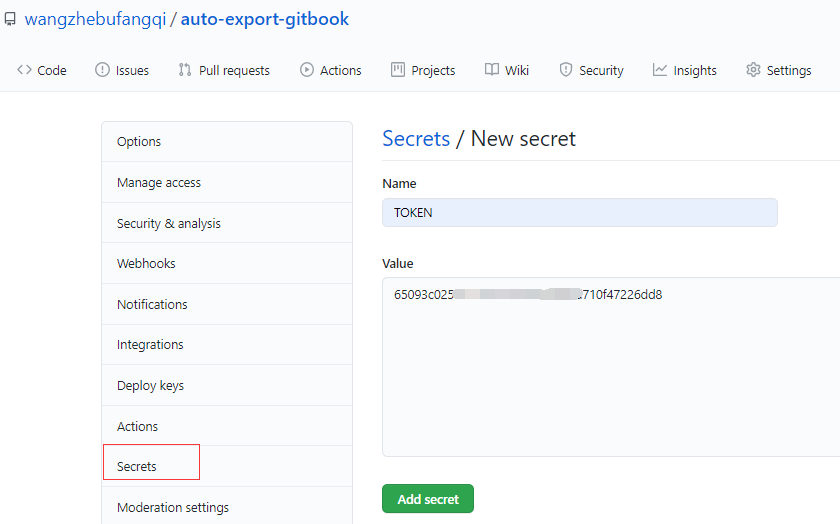Select Actions in the settings sidebar
840x524 pixels.
pyautogui.click(x=227, y=426)
